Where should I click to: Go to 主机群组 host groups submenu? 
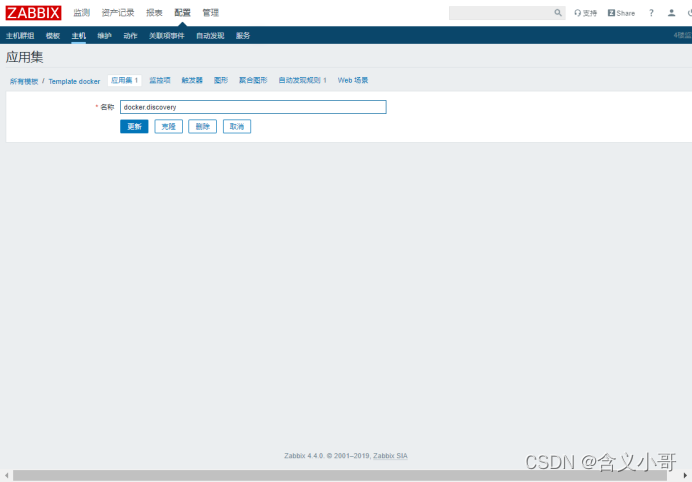pos(20,36)
